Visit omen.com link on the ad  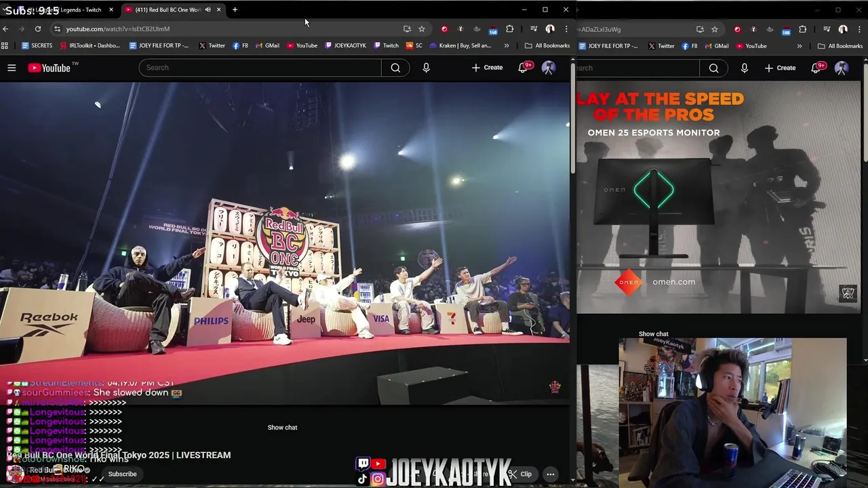(x=673, y=282)
